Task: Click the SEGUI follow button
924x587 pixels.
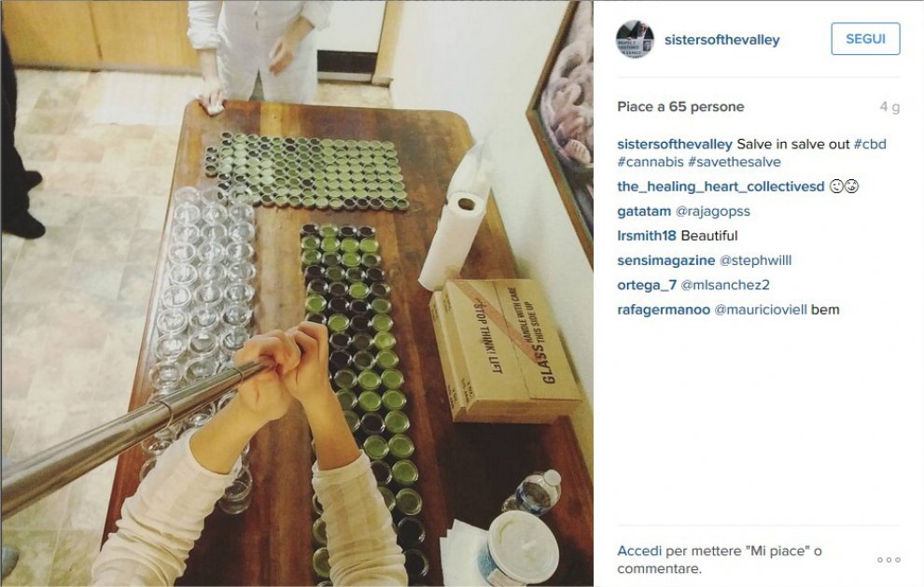Action: pos(865,39)
